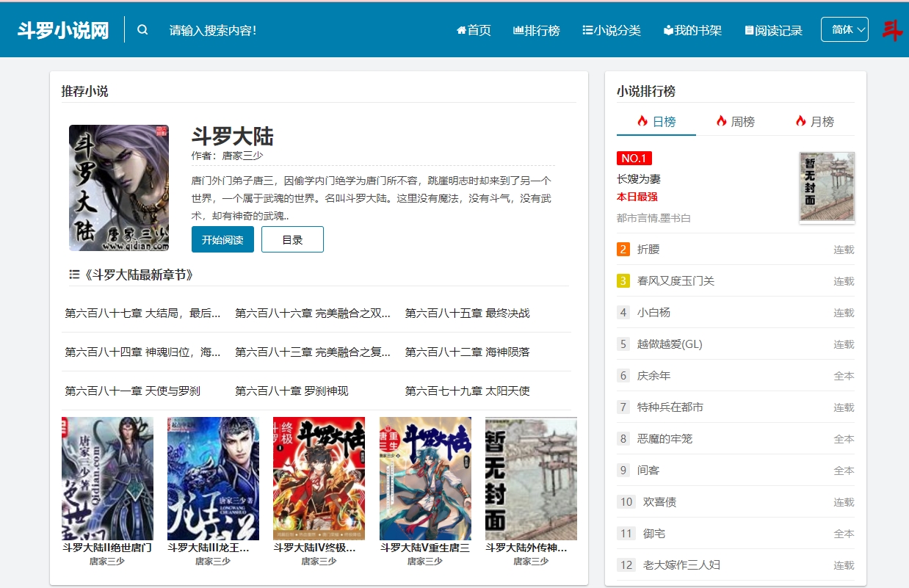The image size is (909, 588).
Task: Open the 斗罗大陆 title link
Action: tap(233, 136)
